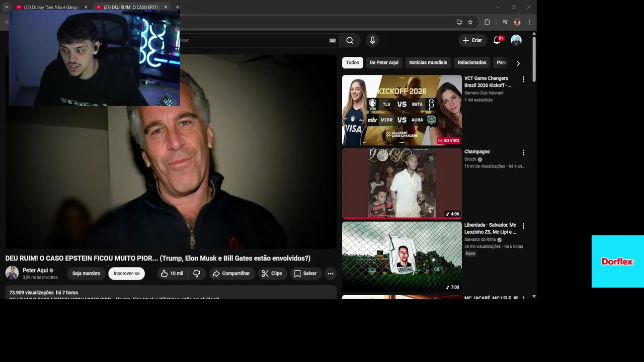The width and height of the screenshot is (644, 362).
Task: Click the Seja membro button
Action: tap(86, 274)
